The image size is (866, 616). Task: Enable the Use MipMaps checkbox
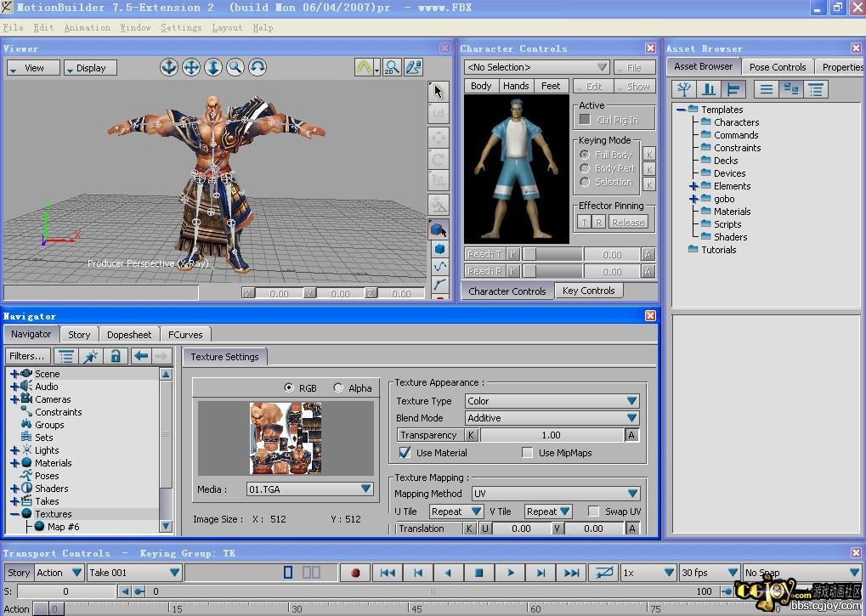(x=527, y=453)
